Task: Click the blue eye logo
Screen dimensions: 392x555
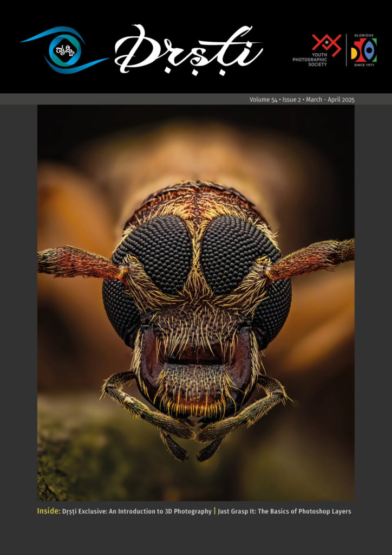Action: click(63, 50)
